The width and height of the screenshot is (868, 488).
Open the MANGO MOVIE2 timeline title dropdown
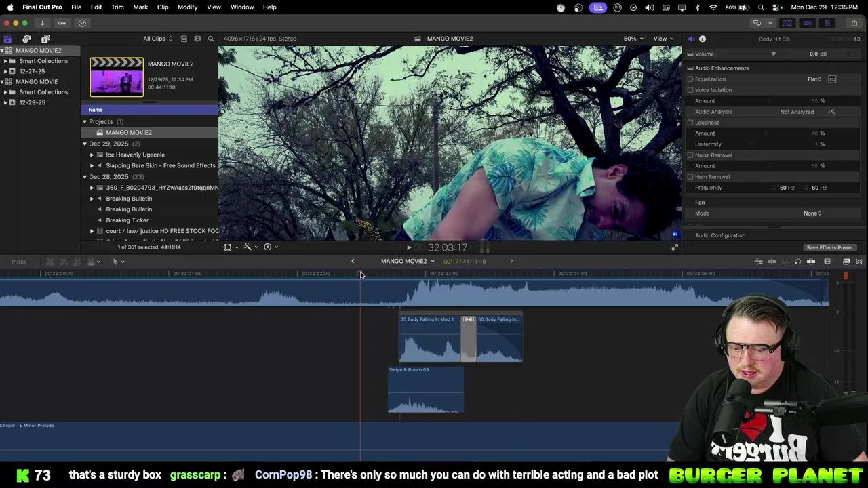point(408,261)
